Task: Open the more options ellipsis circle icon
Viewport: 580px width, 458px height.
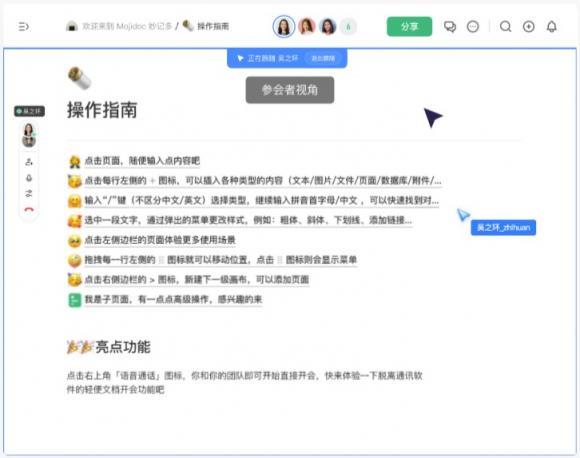Action: click(473, 27)
